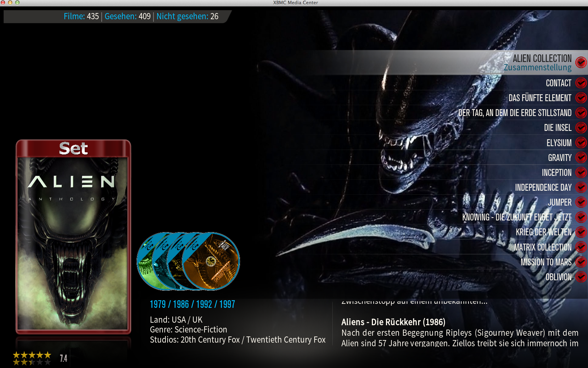The height and width of the screenshot is (368, 588).
Task: Click watched checkmark beside Jumper
Action: pos(581,202)
